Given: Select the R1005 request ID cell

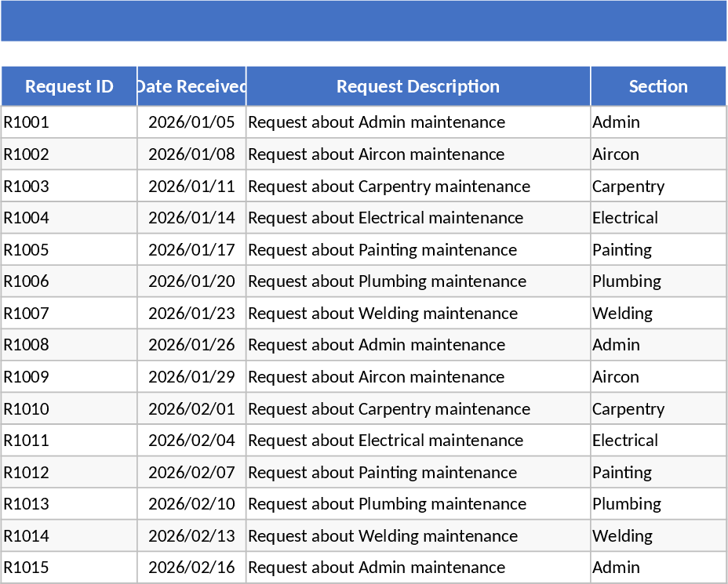Looking at the screenshot, I should (69, 250).
